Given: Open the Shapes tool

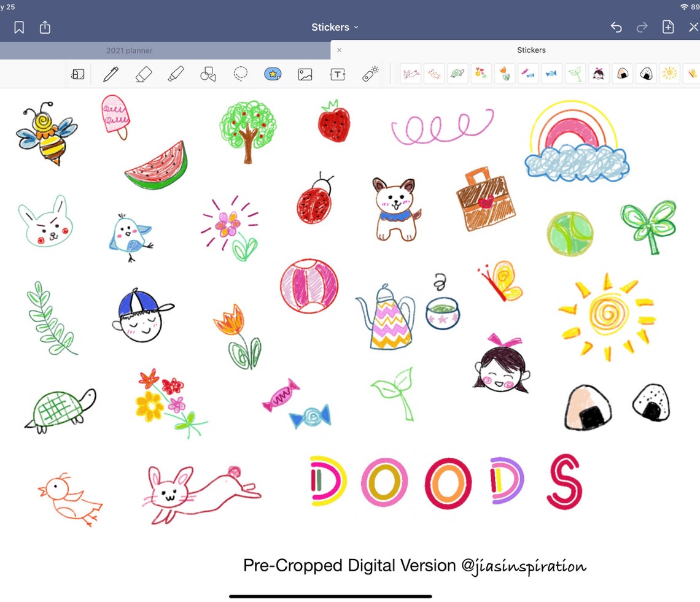Looking at the screenshot, I should 208,73.
